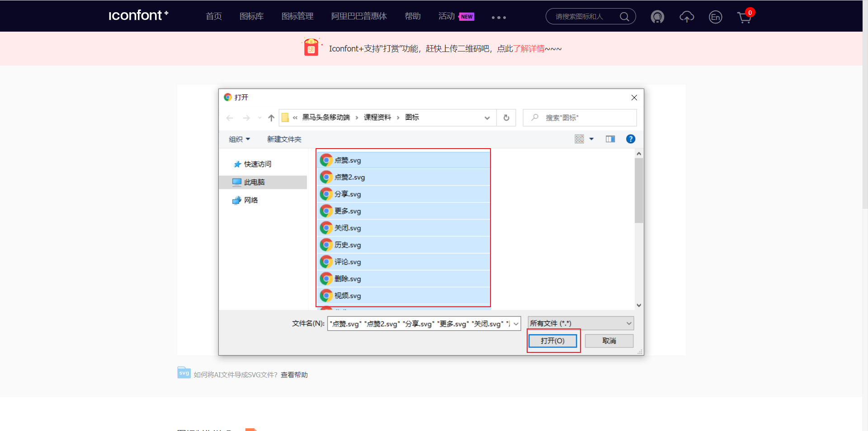868x431 pixels.
Task: Click the 课程资料 breadcrumb
Action: point(377,117)
